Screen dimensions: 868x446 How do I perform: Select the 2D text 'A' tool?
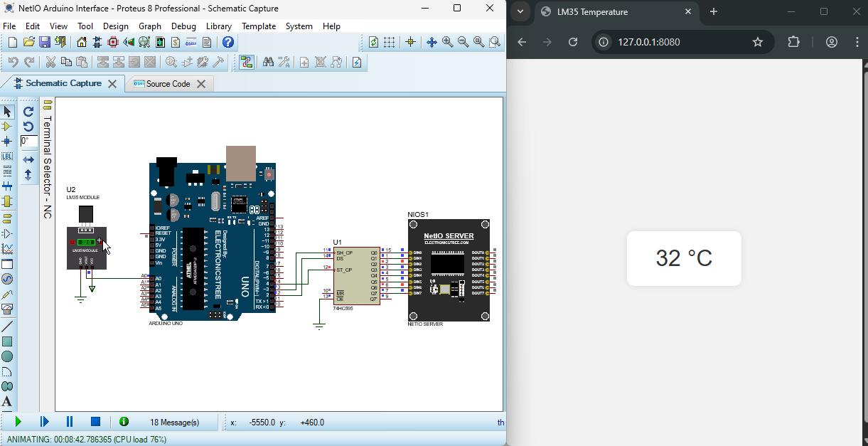click(x=7, y=402)
